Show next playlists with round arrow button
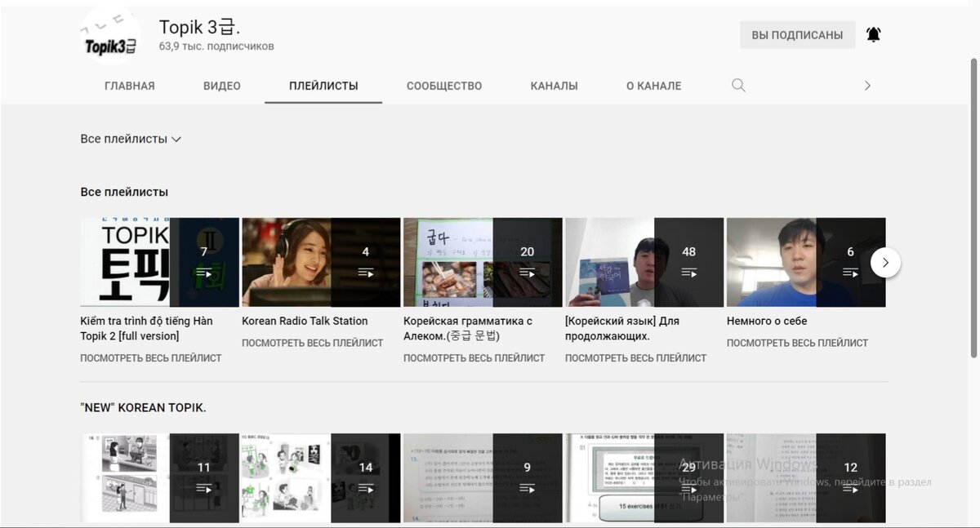 [x=885, y=263]
